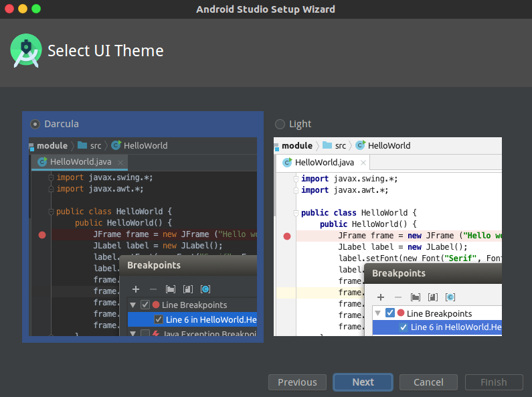Click the Breakpoints dialog title in Light preview
The width and height of the screenshot is (532, 397).
[x=399, y=273]
